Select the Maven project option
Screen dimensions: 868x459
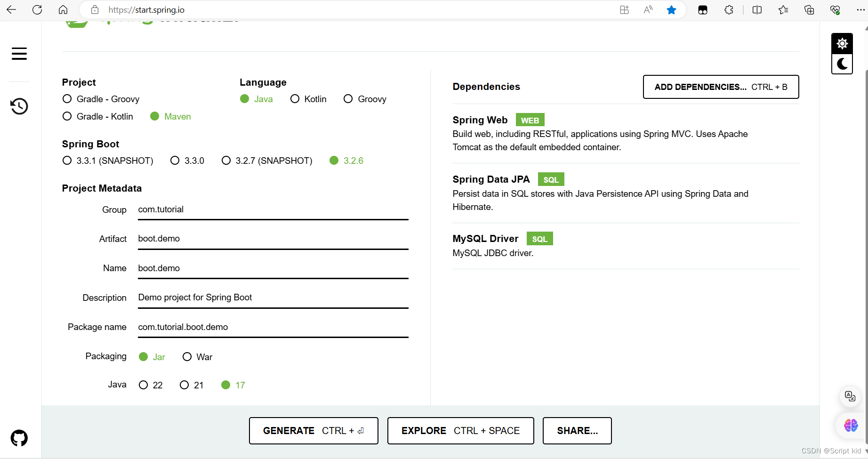tap(170, 116)
